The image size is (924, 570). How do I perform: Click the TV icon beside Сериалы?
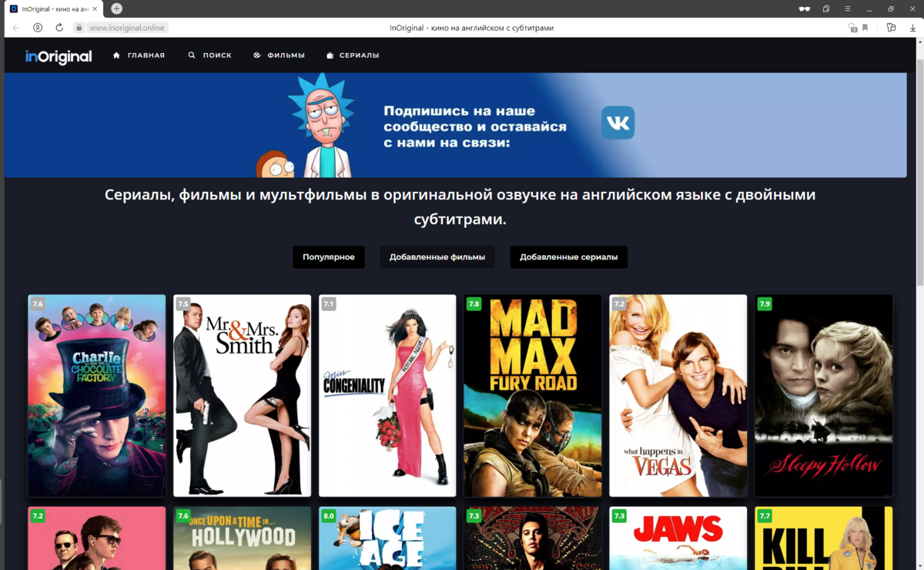[330, 55]
